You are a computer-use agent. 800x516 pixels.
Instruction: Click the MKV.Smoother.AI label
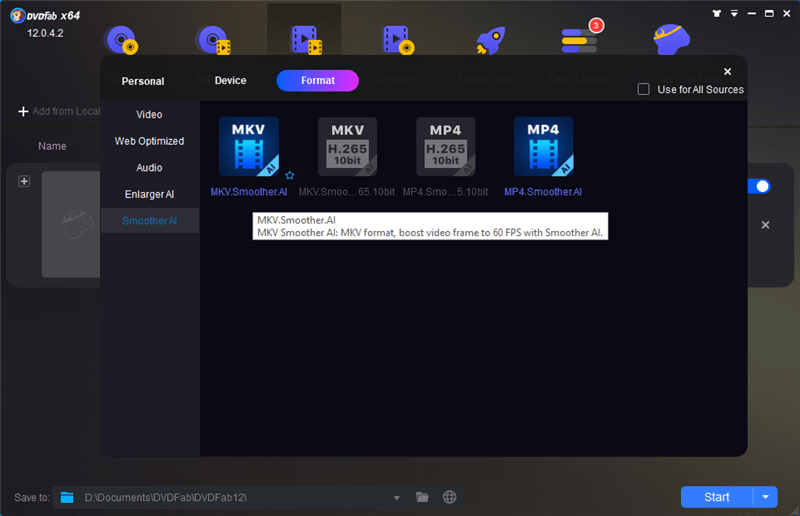point(248,192)
